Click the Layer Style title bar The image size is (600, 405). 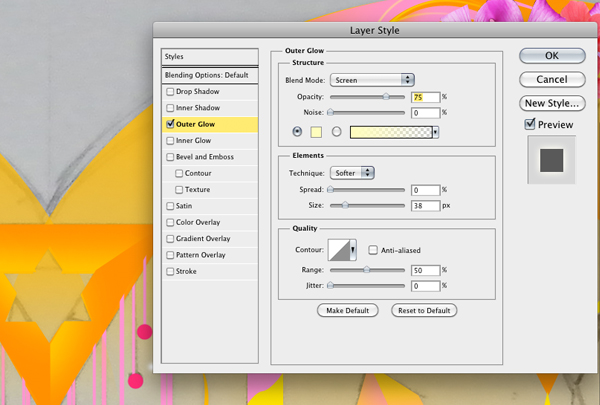click(375, 30)
